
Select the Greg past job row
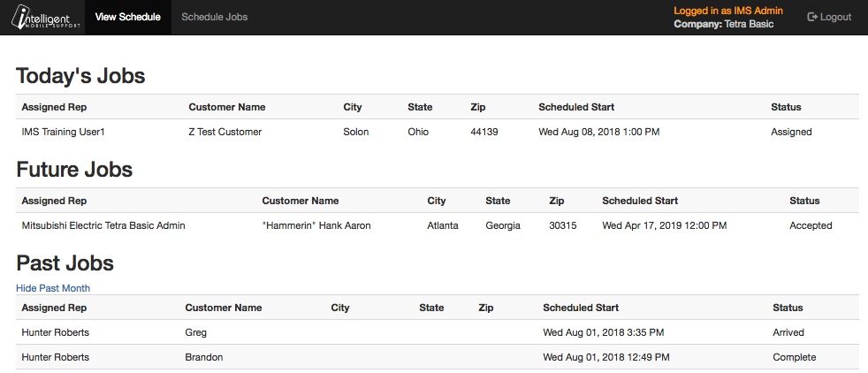click(430, 332)
